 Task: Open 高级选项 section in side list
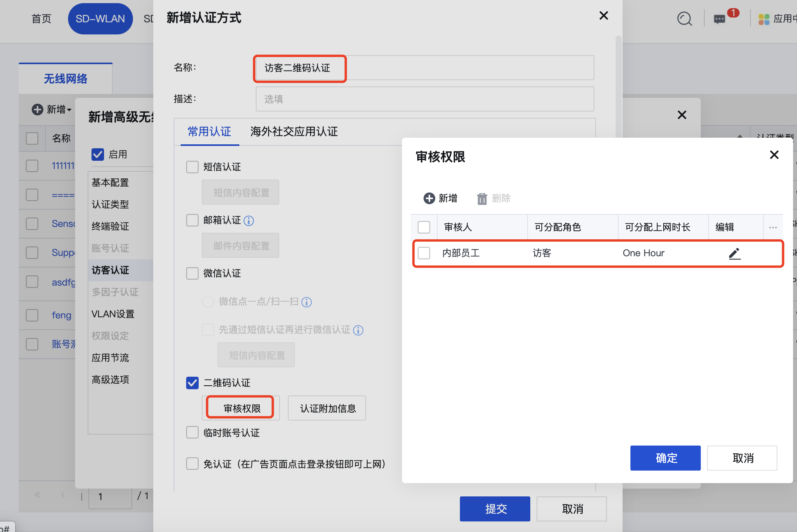110,380
